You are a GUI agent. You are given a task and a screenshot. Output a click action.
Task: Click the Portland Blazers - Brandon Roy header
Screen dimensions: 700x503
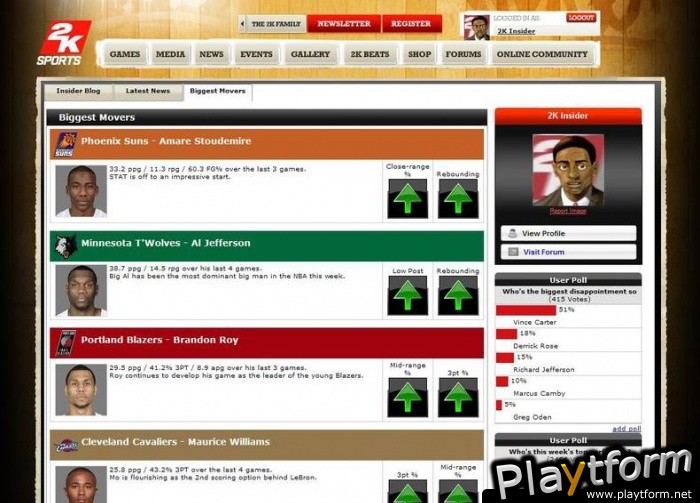coord(267,343)
